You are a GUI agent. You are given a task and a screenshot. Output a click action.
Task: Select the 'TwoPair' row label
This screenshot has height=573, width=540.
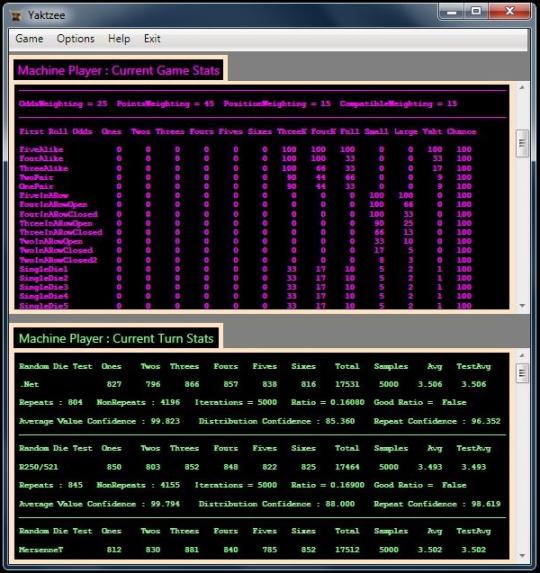click(x=37, y=177)
